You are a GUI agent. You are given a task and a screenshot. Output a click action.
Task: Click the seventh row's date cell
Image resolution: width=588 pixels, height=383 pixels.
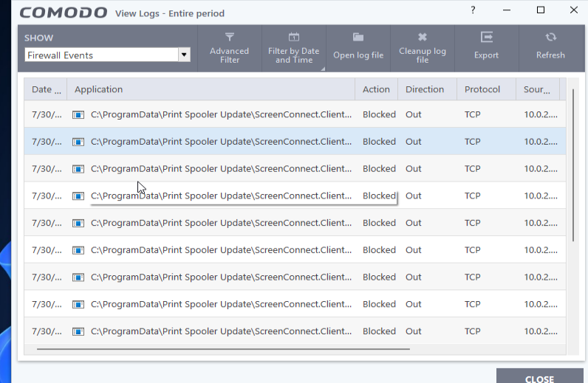click(x=47, y=277)
